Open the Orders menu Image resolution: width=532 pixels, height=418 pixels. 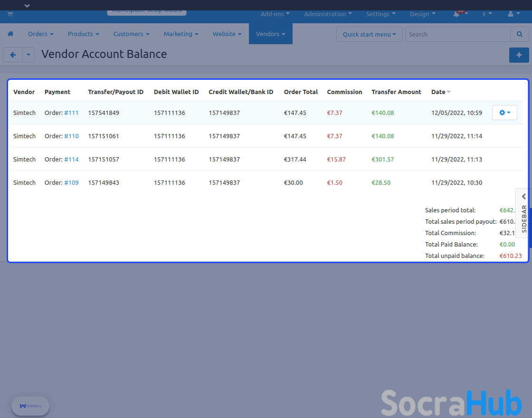[40, 34]
